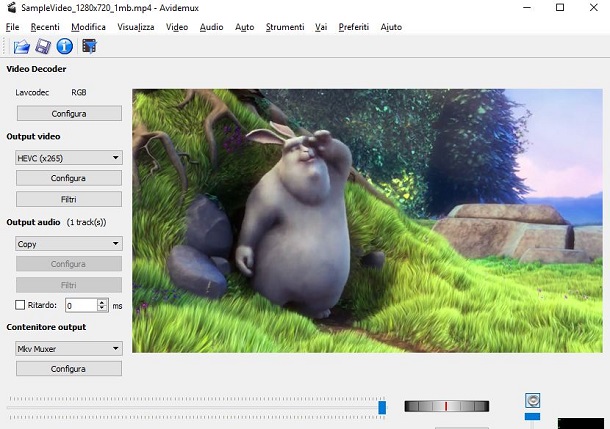Image resolution: width=610 pixels, height=429 pixels.
Task: Open the Strumenti menu
Action: click(x=285, y=27)
